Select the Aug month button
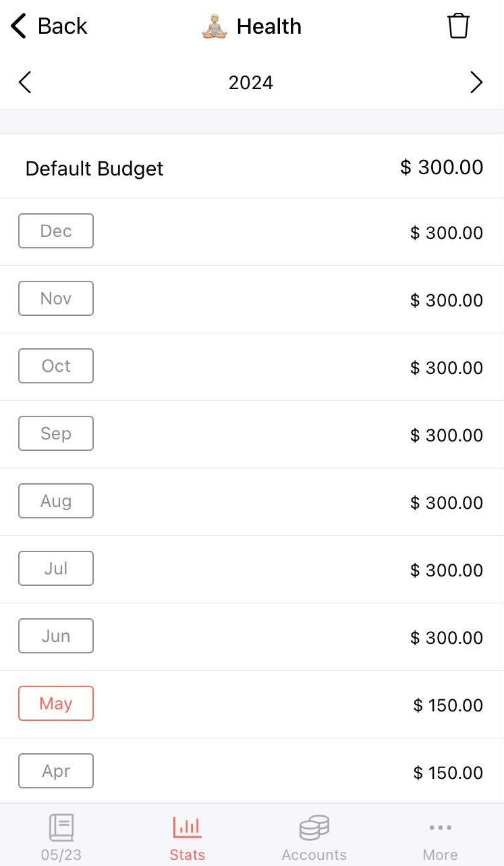 pos(56,501)
